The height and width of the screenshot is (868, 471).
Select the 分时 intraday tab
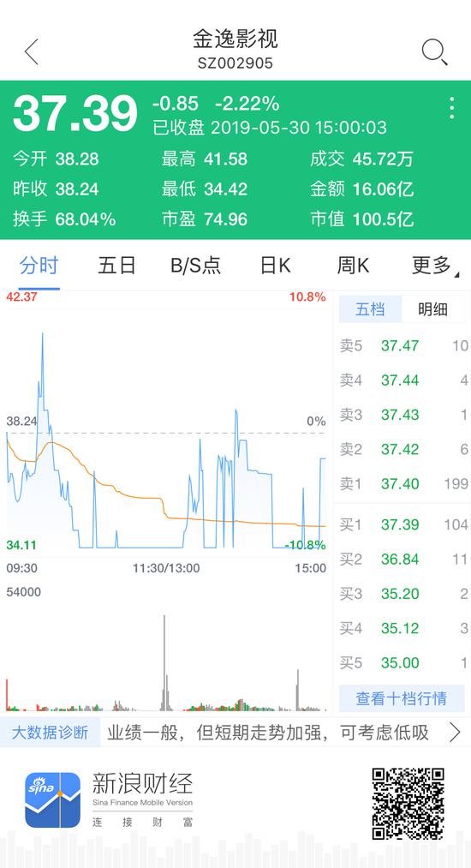coord(39,266)
